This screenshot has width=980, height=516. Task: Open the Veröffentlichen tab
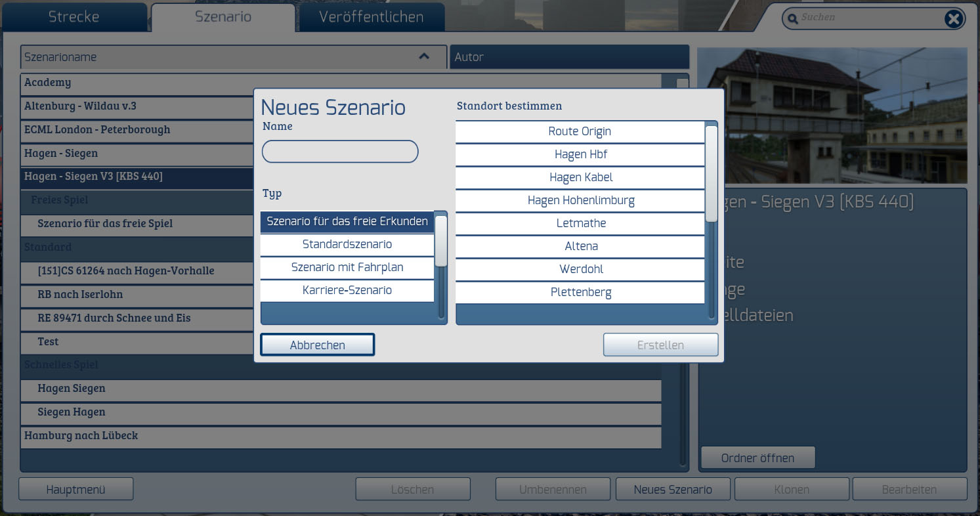click(371, 17)
